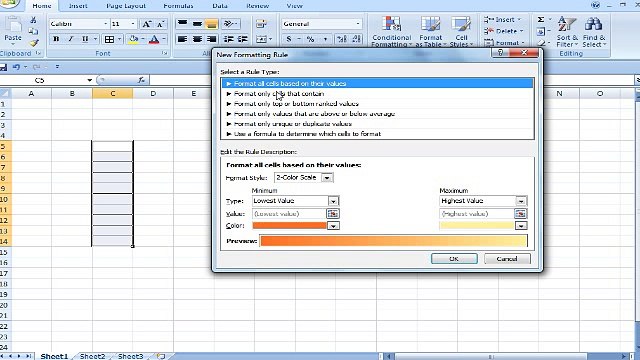Click the Decrease Indent icon
The height and width of the screenshot is (360, 640).
[x=229, y=39]
